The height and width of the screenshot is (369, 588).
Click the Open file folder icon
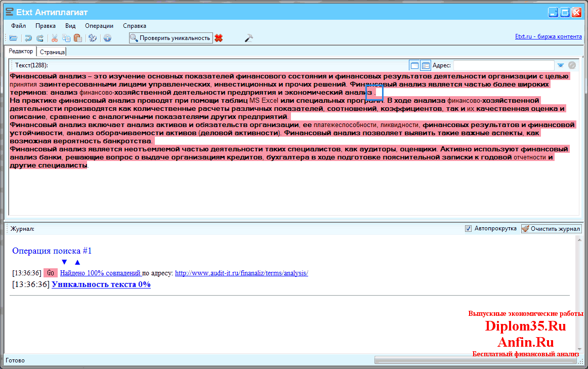pyautogui.click(x=14, y=38)
